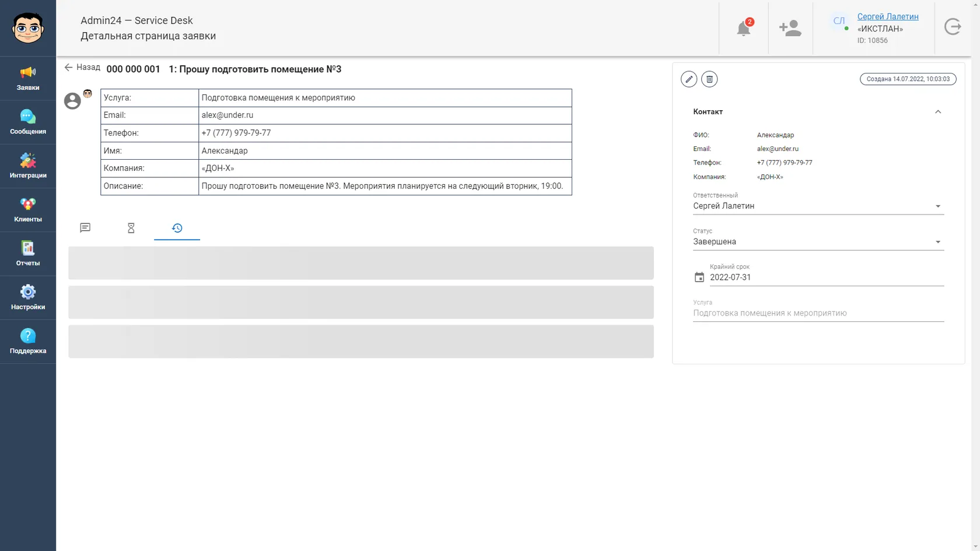This screenshot has width=980, height=551.
Task: Collapse the Контакт section chevron
Action: pos(938,112)
